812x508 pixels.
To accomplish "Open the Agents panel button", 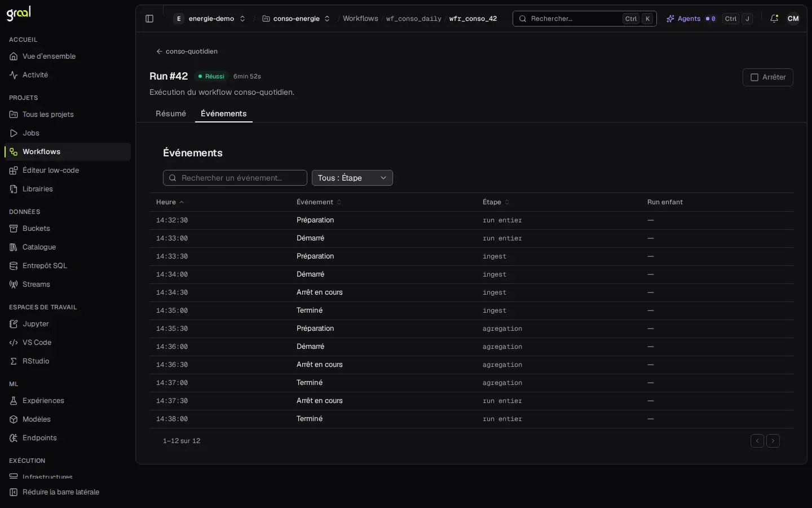I will [691, 19].
